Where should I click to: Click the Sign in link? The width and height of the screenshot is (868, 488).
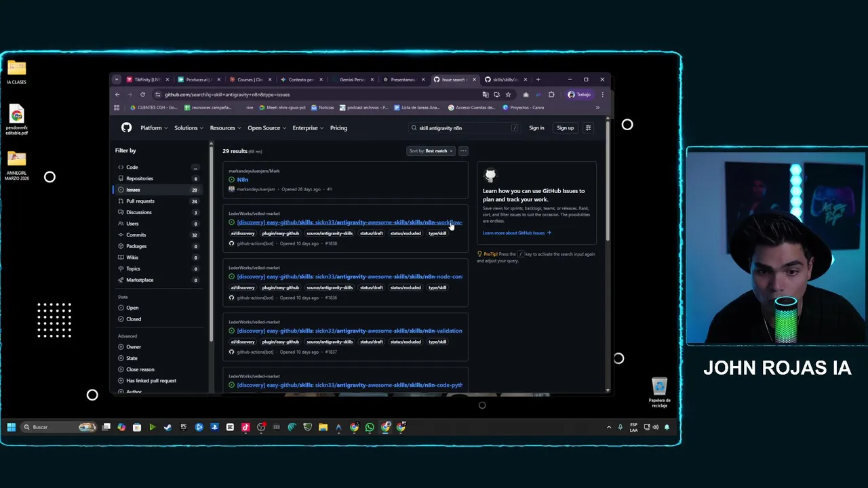click(536, 128)
